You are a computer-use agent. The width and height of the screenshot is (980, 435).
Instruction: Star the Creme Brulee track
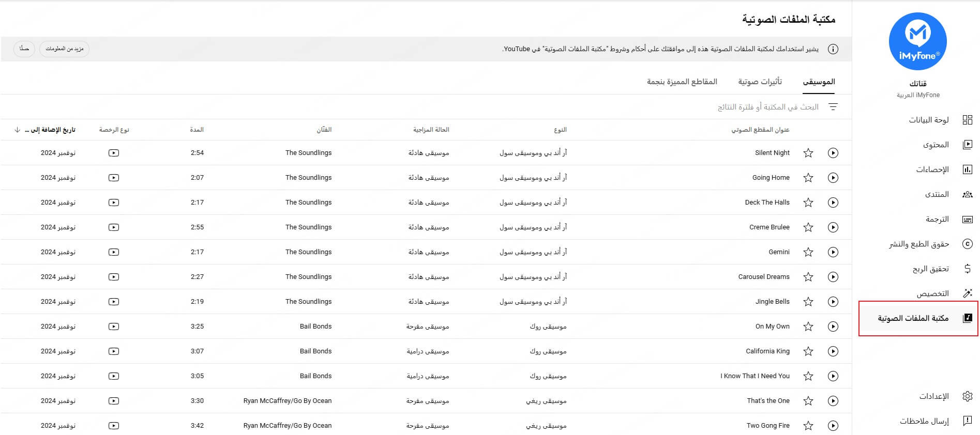coord(808,227)
